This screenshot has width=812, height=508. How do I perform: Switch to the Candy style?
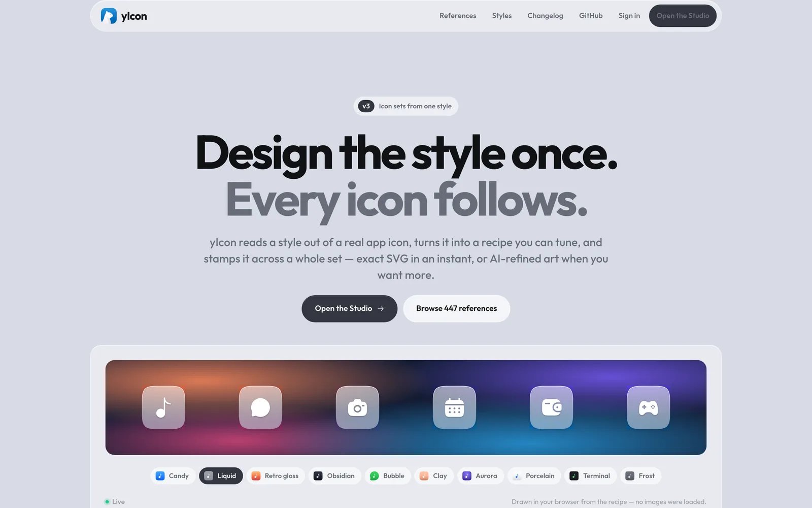173,476
